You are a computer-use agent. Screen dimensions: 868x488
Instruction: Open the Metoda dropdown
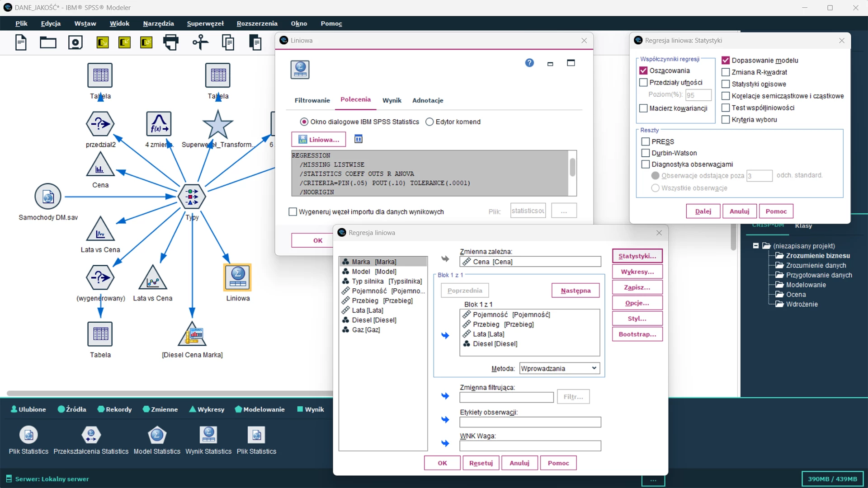click(560, 368)
